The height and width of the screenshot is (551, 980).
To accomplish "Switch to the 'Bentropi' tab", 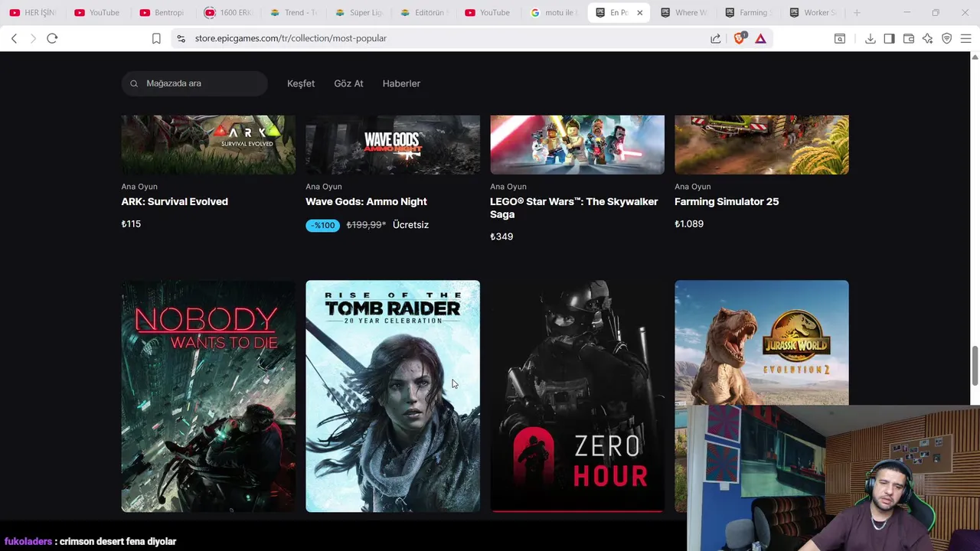I will (163, 12).
